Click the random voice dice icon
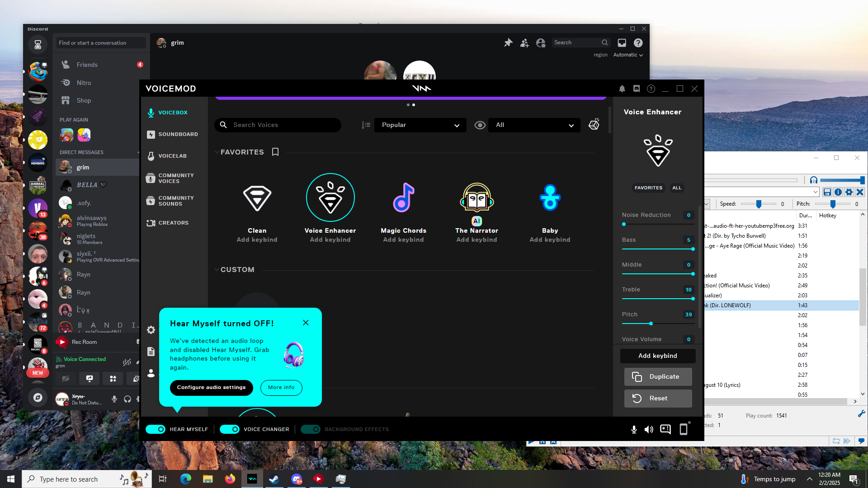This screenshot has width=868, height=488. (594, 124)
